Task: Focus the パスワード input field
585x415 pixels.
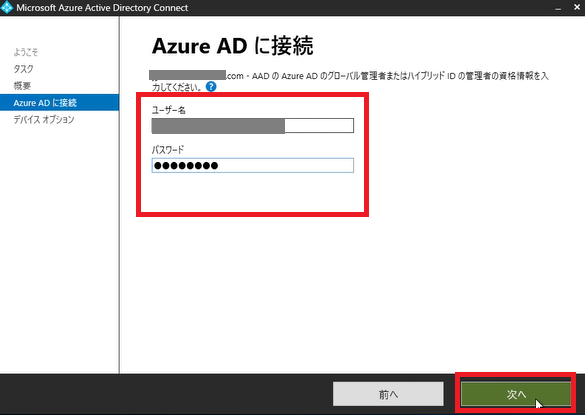Action: (x=253, y=165)
